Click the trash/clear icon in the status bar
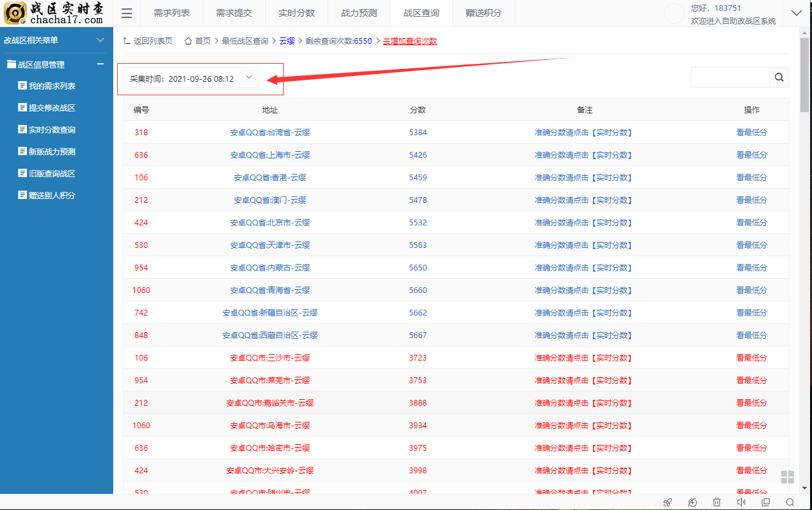This screenshot has width=812, height=510. [716, 502]
